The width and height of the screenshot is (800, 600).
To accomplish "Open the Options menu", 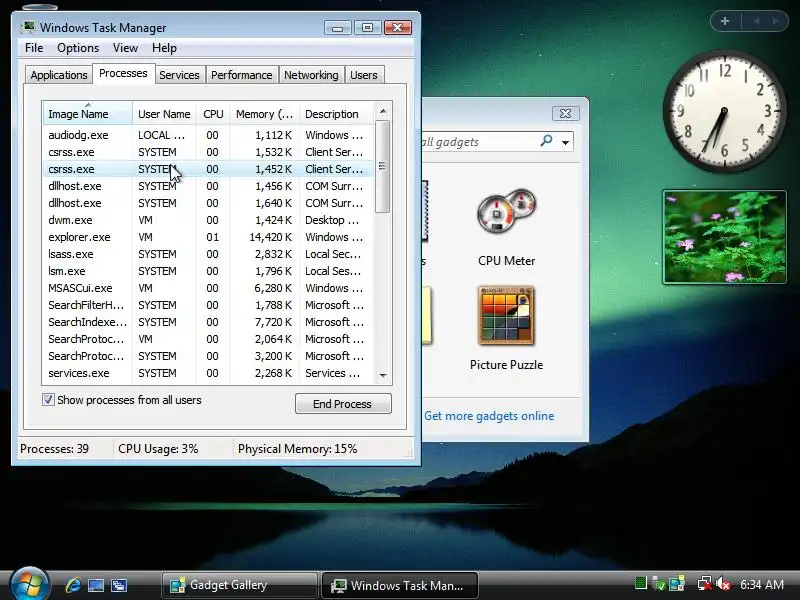I will [x=78, y=48].
